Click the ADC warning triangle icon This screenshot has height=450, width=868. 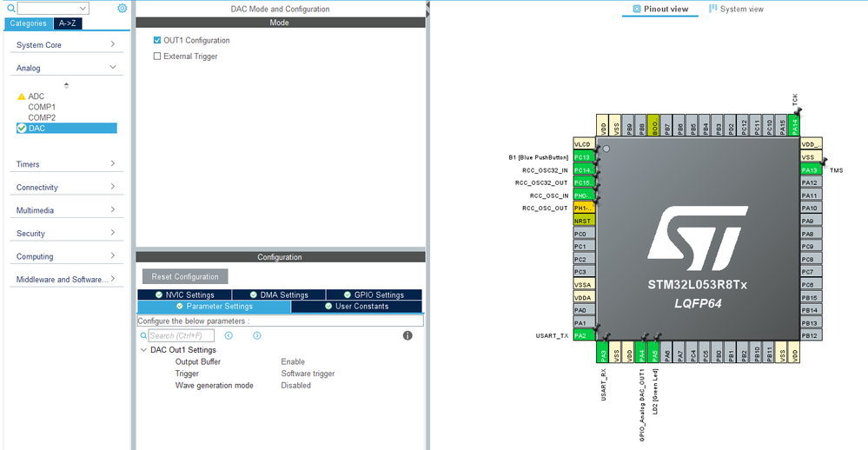pyautogui.click(x=22, y=96)
